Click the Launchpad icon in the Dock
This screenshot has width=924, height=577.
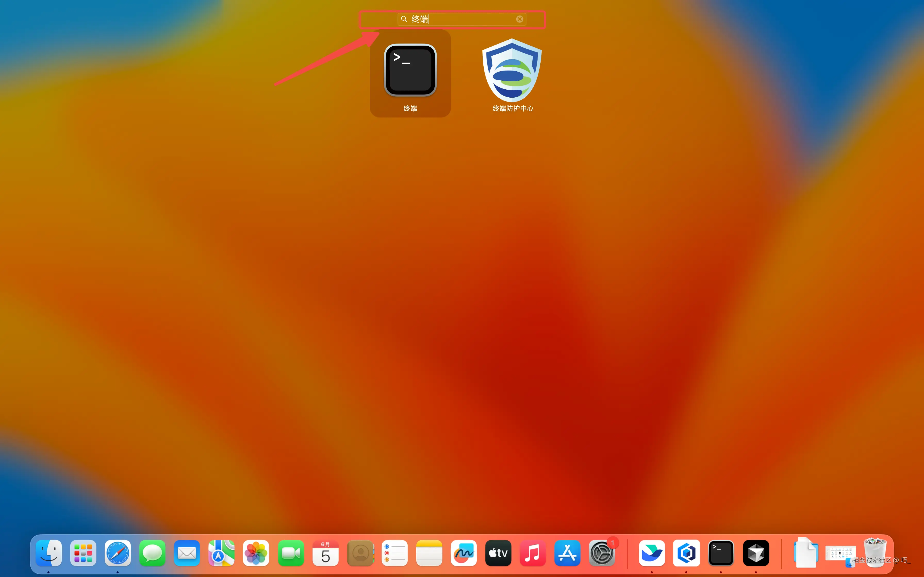point(83,553)
